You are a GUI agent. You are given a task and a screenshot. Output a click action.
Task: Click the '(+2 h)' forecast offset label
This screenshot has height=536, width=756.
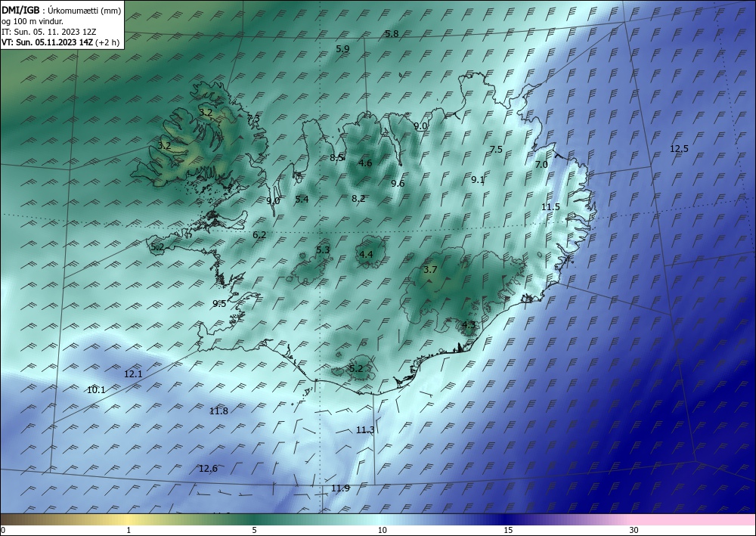click(107, 42)
